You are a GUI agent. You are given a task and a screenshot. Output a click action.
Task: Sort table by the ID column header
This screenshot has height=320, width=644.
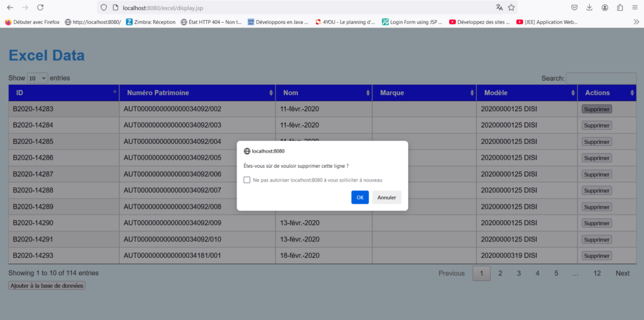[x=63, y=93]
